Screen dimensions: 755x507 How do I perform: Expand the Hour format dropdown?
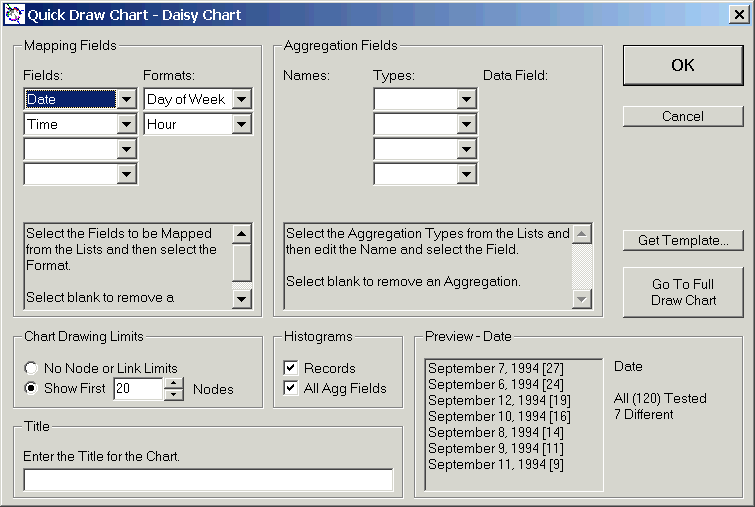coord(242,124)
